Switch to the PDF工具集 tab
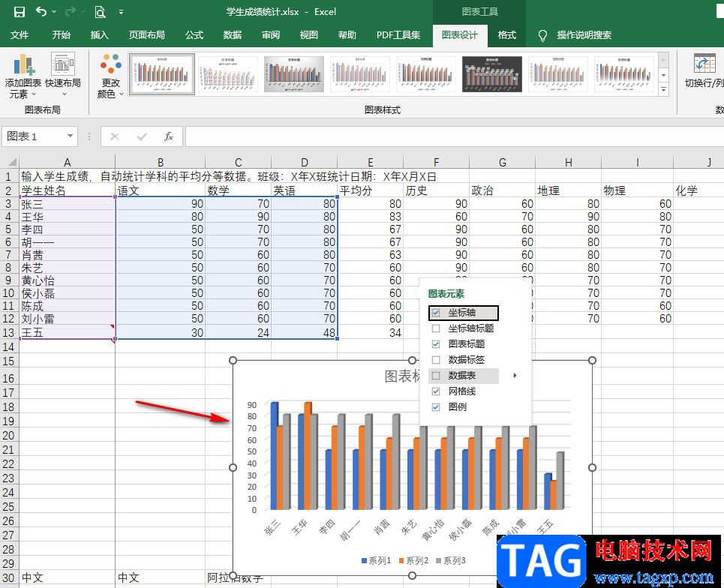 [398, 35]
